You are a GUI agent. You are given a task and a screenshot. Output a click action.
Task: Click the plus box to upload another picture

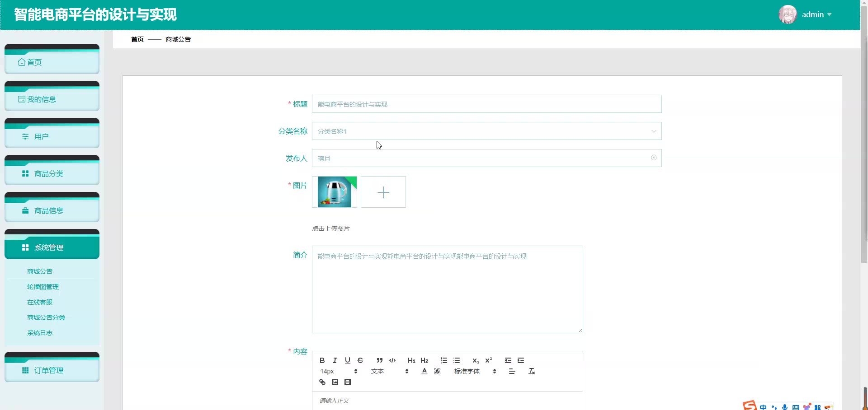coord(383,192)
